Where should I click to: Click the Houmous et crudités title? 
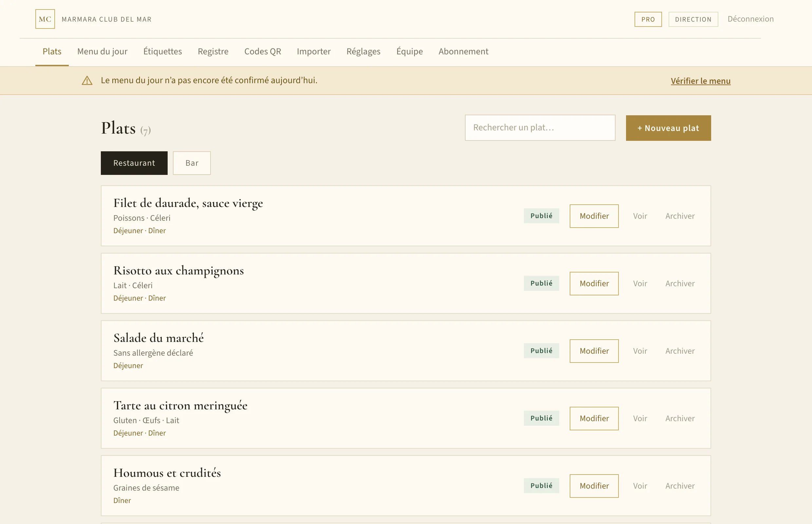tap(167, 473)
